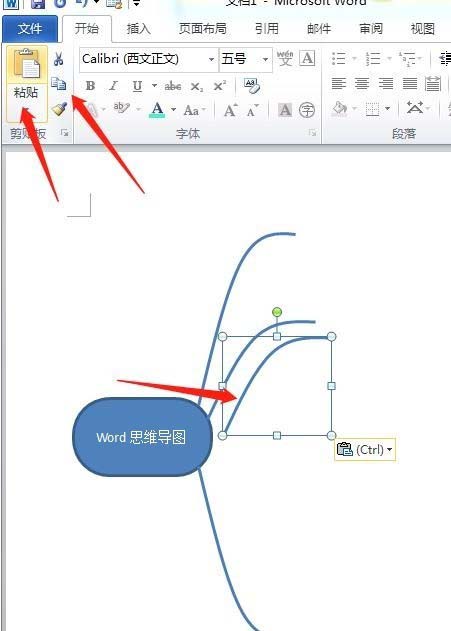Switch to the 引用 References tab

click(x=267, y=29)
